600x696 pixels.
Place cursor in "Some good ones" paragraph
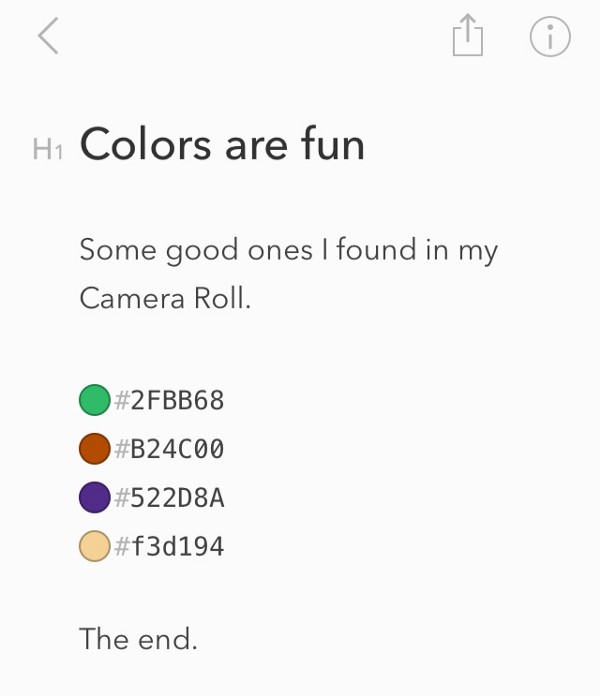288,250
